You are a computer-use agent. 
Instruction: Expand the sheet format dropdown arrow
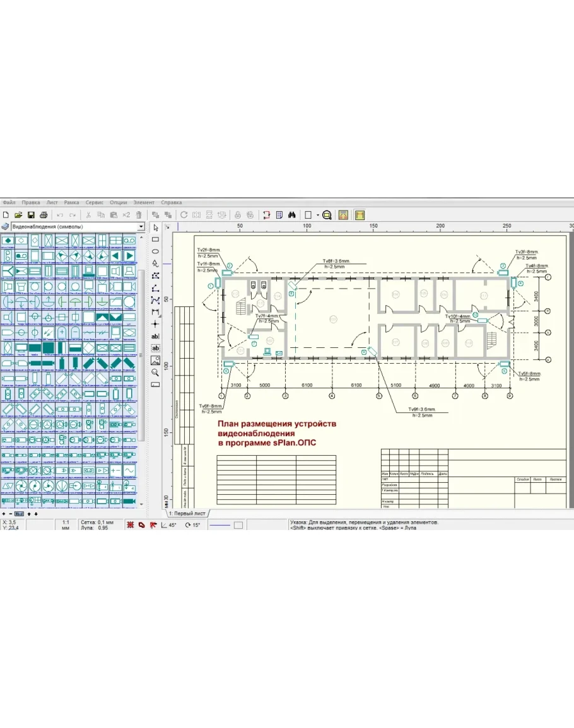[318, 215]
